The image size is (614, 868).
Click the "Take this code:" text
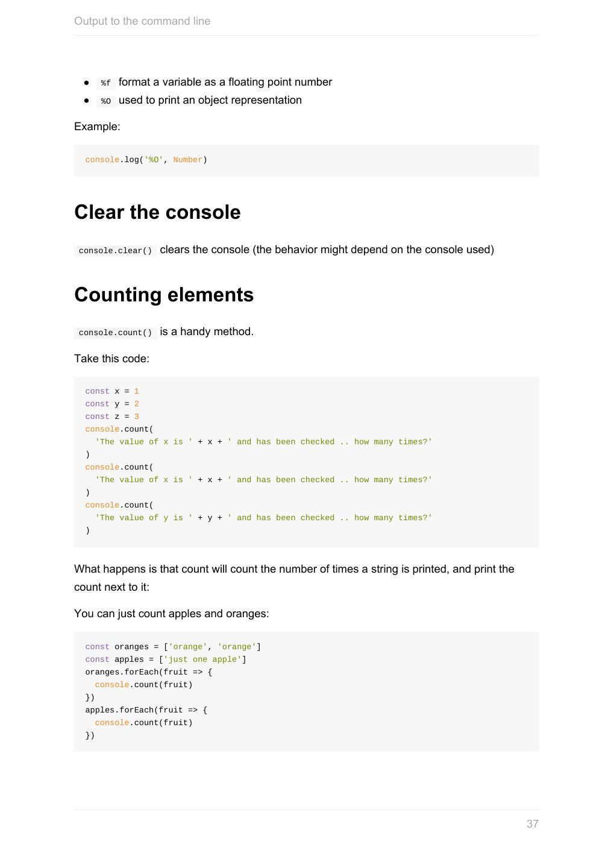point(111,359)
